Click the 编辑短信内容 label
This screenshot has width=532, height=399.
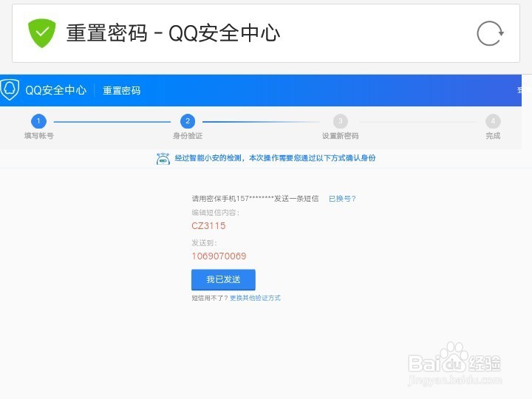(216, 213)
